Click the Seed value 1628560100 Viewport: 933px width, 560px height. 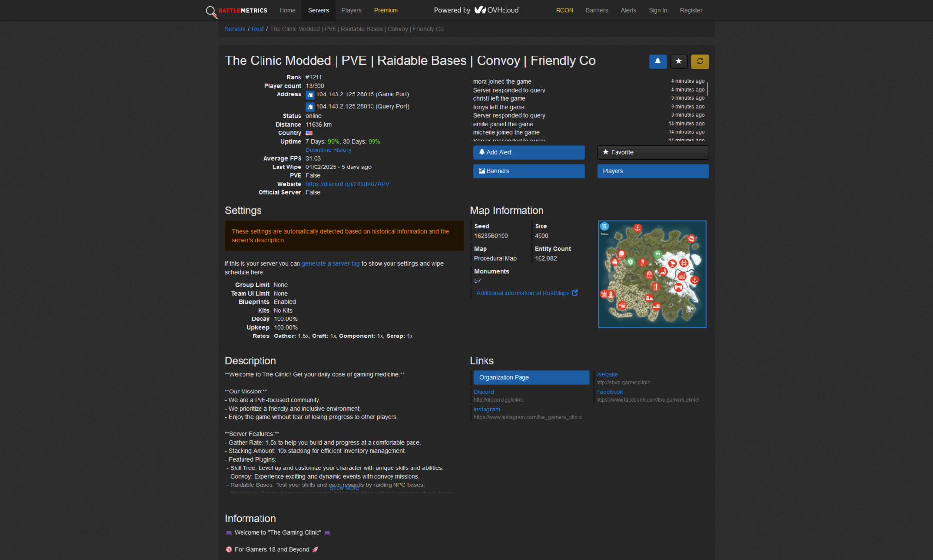(x=491, y=236)
